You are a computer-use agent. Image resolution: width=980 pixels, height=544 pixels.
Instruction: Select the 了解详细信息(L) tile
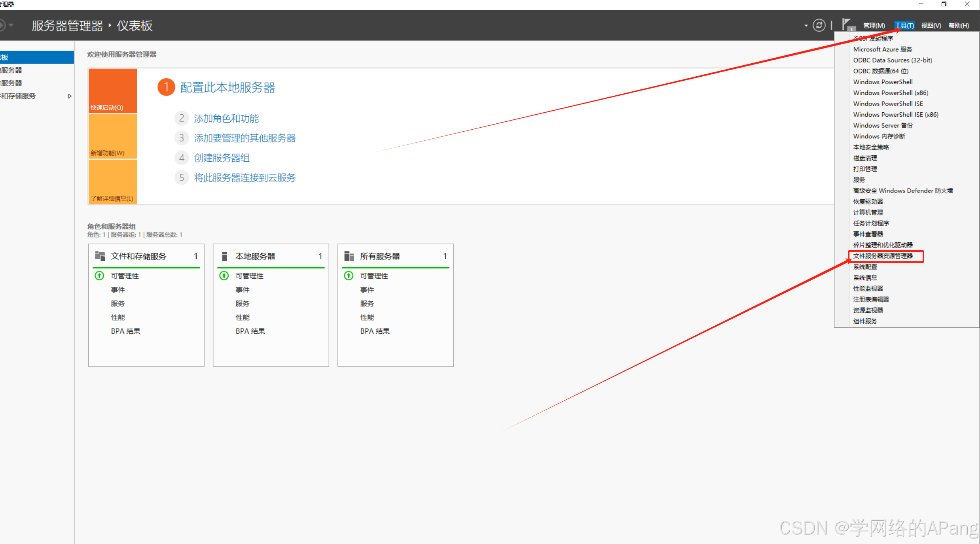(x=113, y=182)
